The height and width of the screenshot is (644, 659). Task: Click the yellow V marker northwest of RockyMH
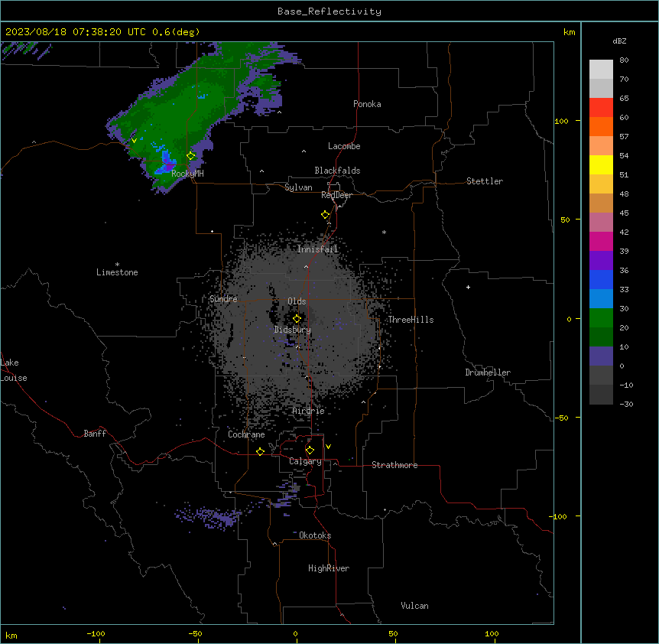click(134, 141)
